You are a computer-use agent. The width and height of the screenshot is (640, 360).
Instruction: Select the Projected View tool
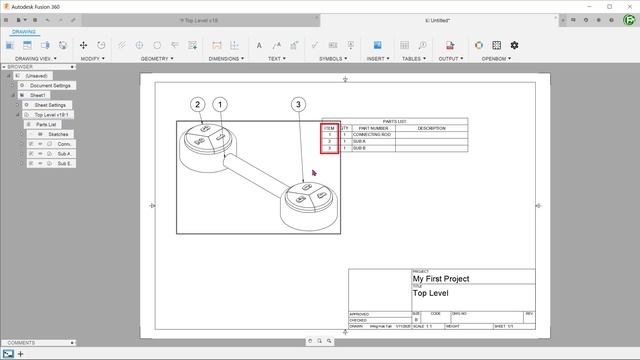pos(27,45)
